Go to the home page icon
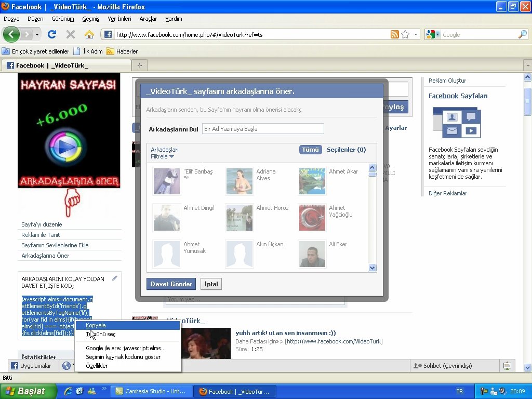Screen dimensions: 532x399 tap(89, 34)
